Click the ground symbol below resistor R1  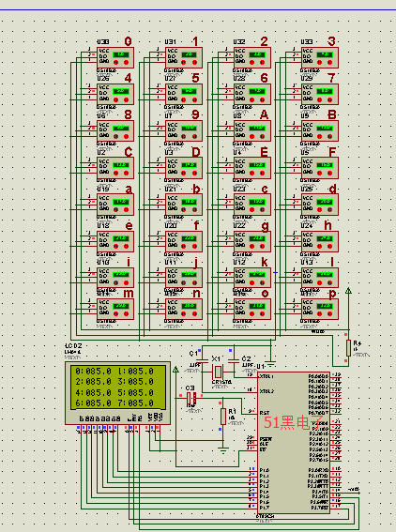click(223, 450)
